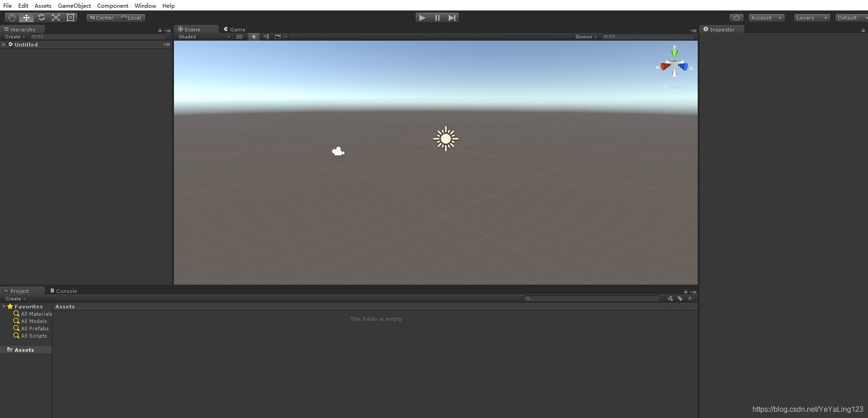Switch to the Game tab
This screenshot has width=868, height=418.
pos(235,29)
